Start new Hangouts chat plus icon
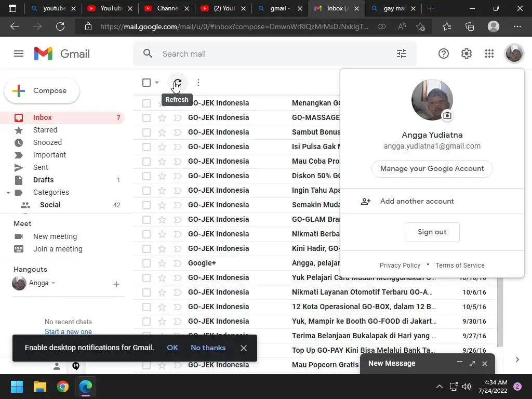The height and width of the screenshot is (399, 532). (x=116, y=284)
